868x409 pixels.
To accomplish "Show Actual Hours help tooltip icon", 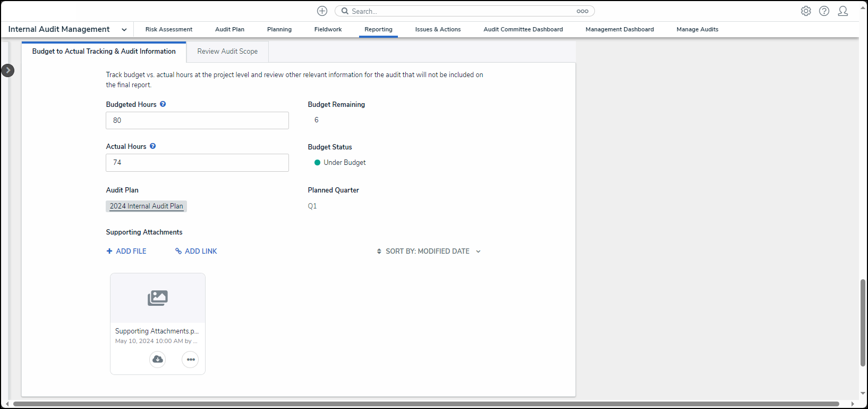I will pyautogui.click(x=153, y=146).
